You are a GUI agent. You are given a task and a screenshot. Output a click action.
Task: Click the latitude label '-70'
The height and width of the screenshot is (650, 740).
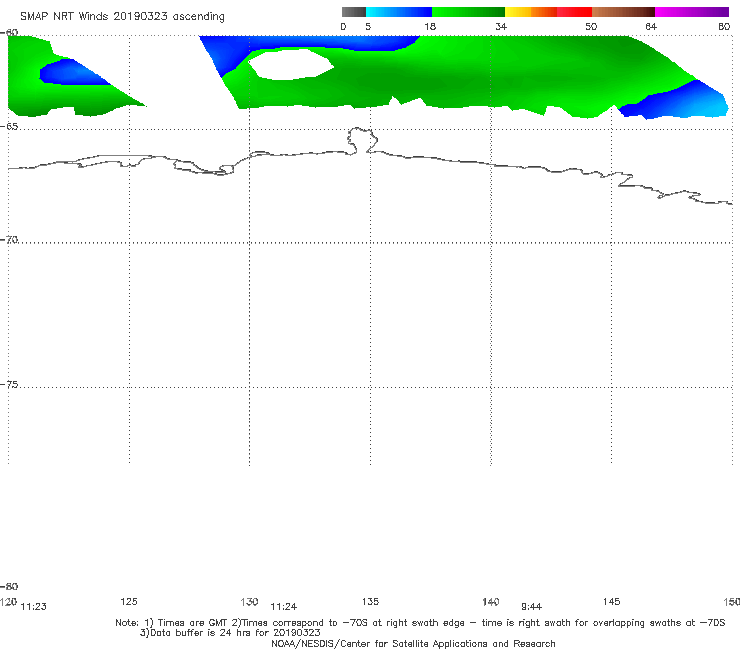click(x=9, y=240)
